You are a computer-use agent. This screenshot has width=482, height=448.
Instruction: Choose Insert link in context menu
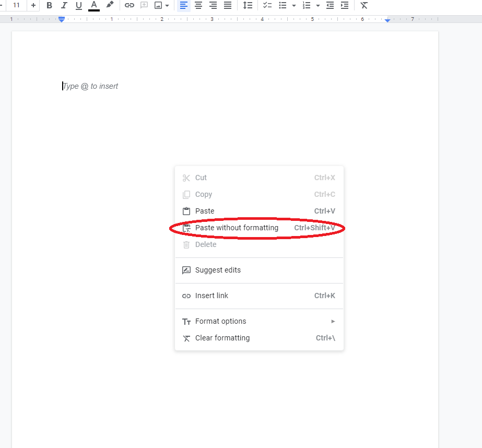(259, 296)
